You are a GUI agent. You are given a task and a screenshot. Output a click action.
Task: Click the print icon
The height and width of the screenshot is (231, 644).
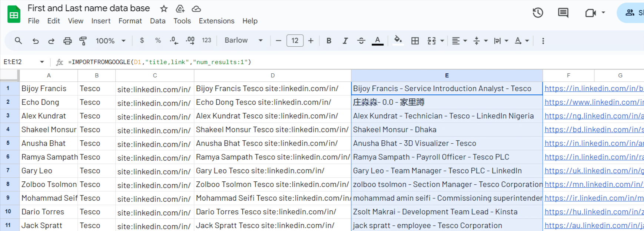(x=67, y=41)
